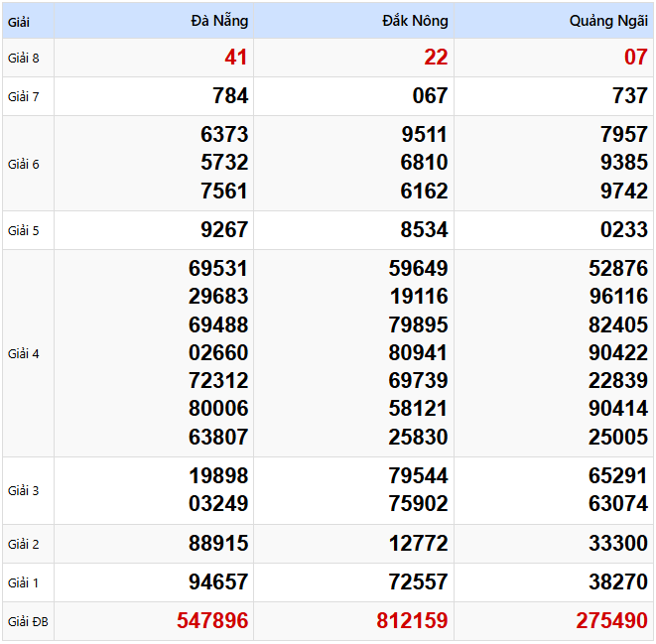Click the number 067
656x644 pixels.
(430, 96)
